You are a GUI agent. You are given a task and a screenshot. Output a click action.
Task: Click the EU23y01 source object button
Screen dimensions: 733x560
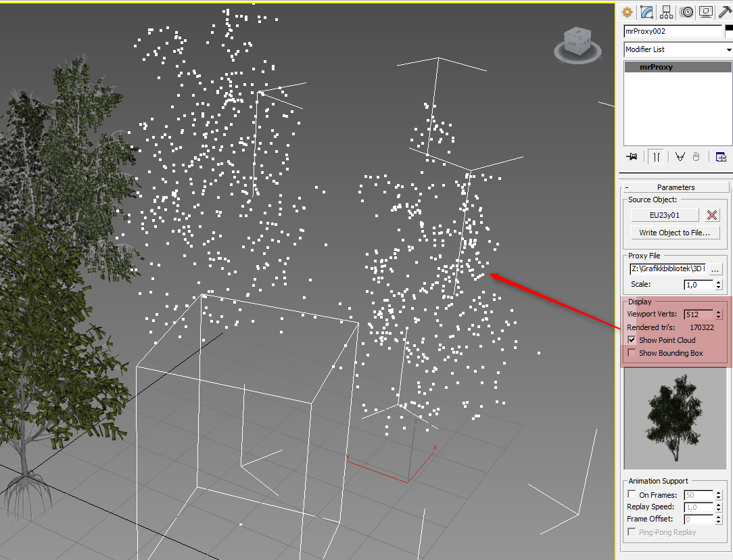(664, 215)
